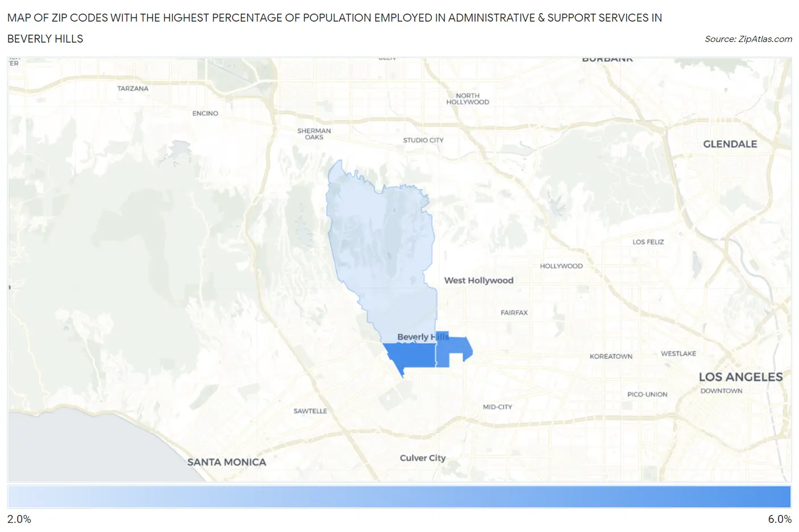799x532 pixels.
Task: Click the NORTH HOLLYWOOD map label
Action: click(468, 99)
